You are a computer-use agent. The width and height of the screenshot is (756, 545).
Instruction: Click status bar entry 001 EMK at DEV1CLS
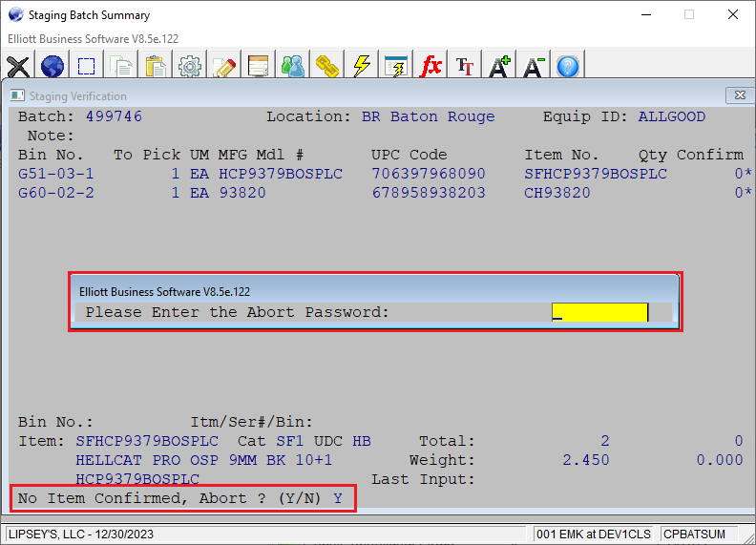(x=594, y=535)
